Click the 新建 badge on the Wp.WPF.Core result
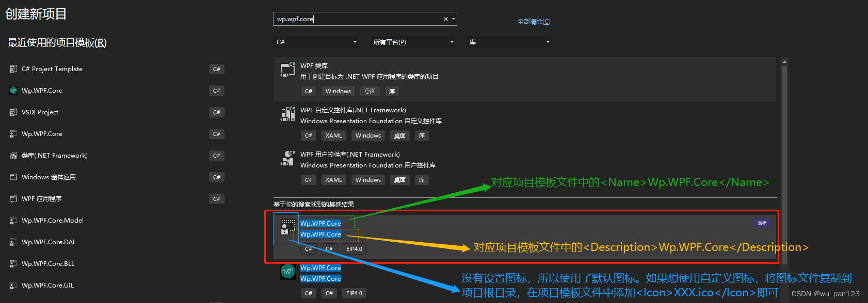Screen dimensions: 868x303 762,223
